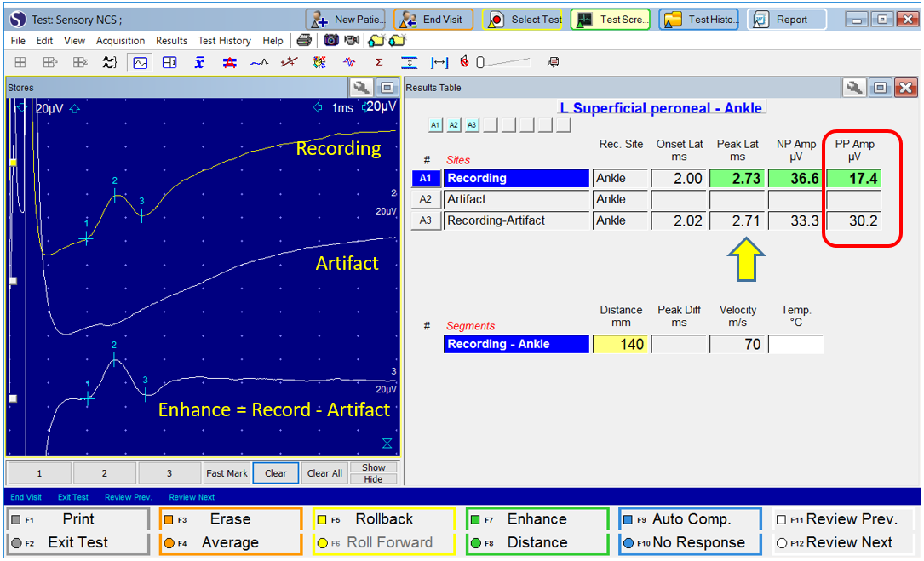
Task: Open Stores panel wrench settings
Action: (360, 88)
